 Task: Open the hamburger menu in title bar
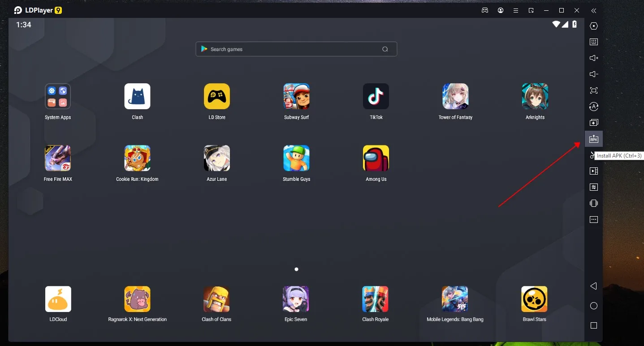click(516, 10)
